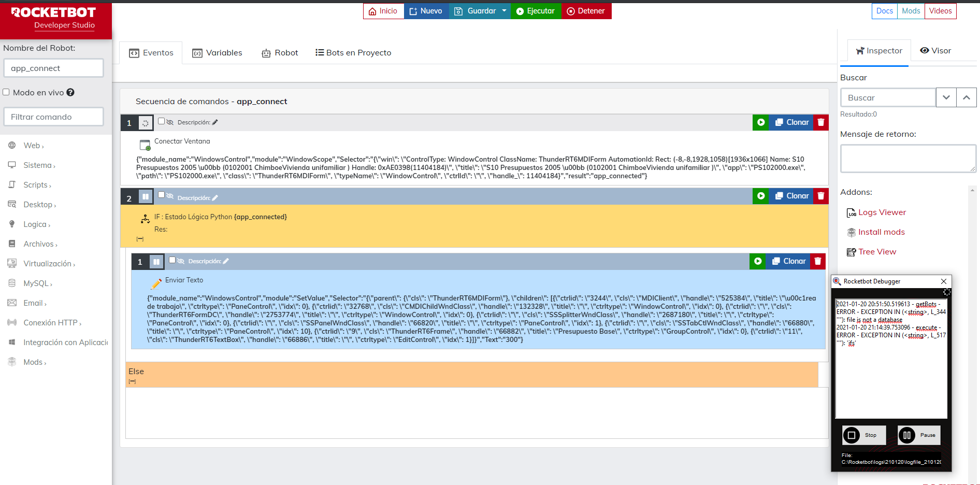Open the Visor tab

pyautogui.click(x=935, y=51)
